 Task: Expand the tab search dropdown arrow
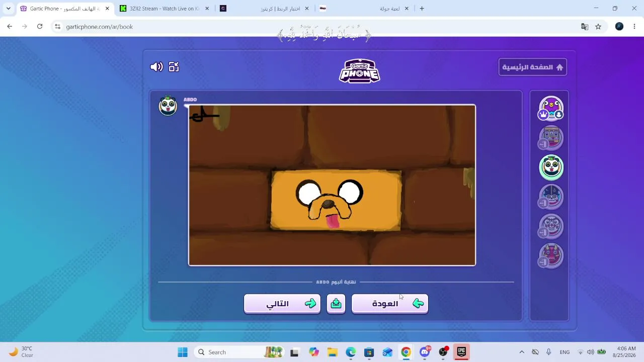point(8,9)
